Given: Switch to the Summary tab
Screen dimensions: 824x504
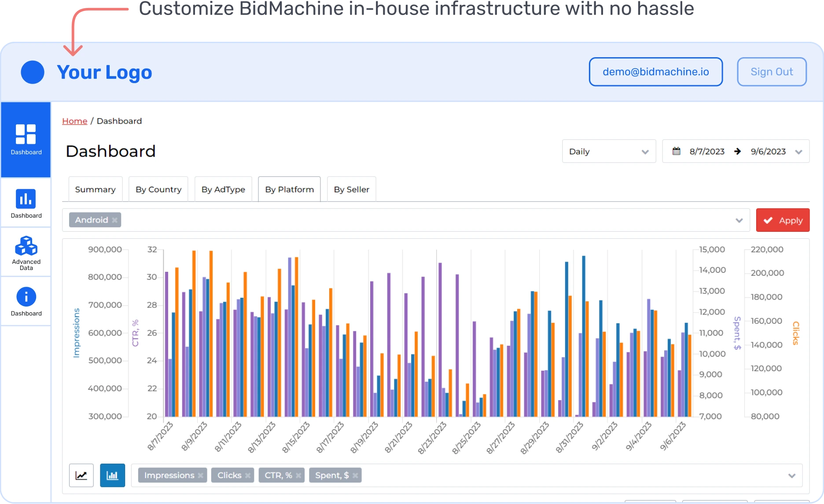Looking at the screenshot, I should point(95,189).
